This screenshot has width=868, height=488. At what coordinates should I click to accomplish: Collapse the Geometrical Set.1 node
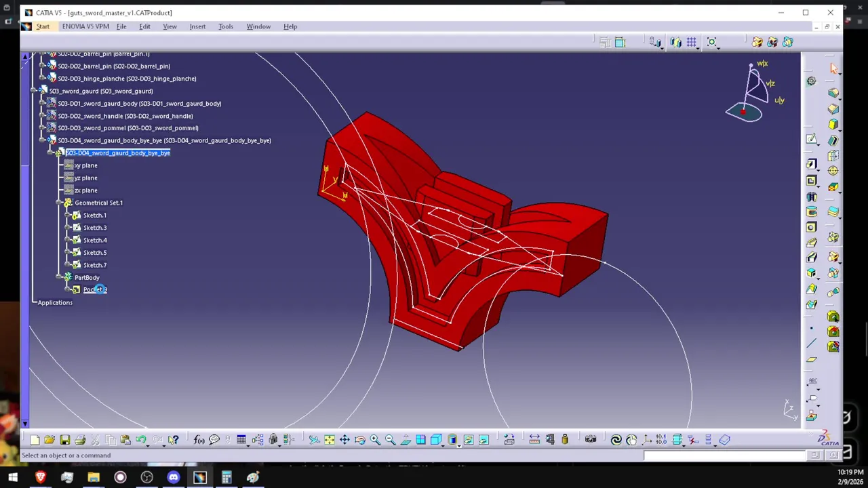59,203
